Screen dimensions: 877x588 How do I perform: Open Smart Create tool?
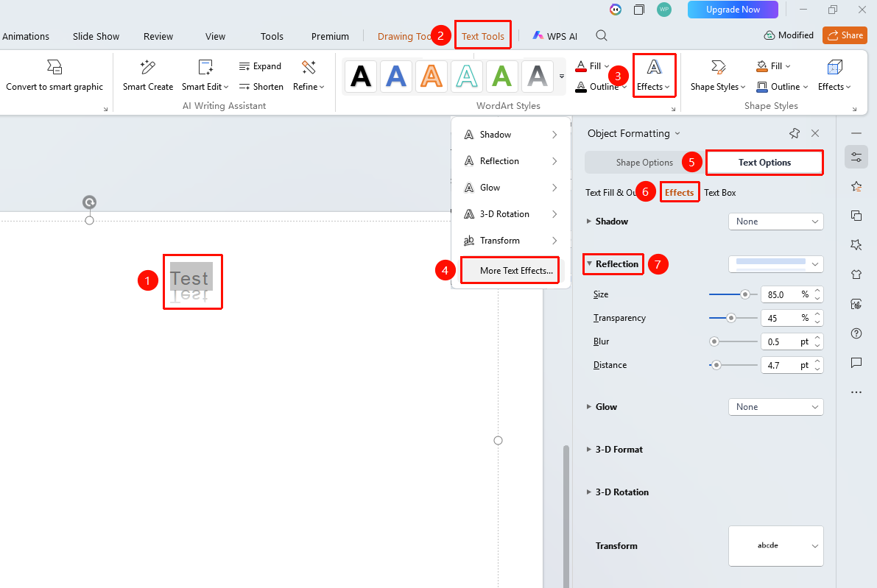(148, 76)
